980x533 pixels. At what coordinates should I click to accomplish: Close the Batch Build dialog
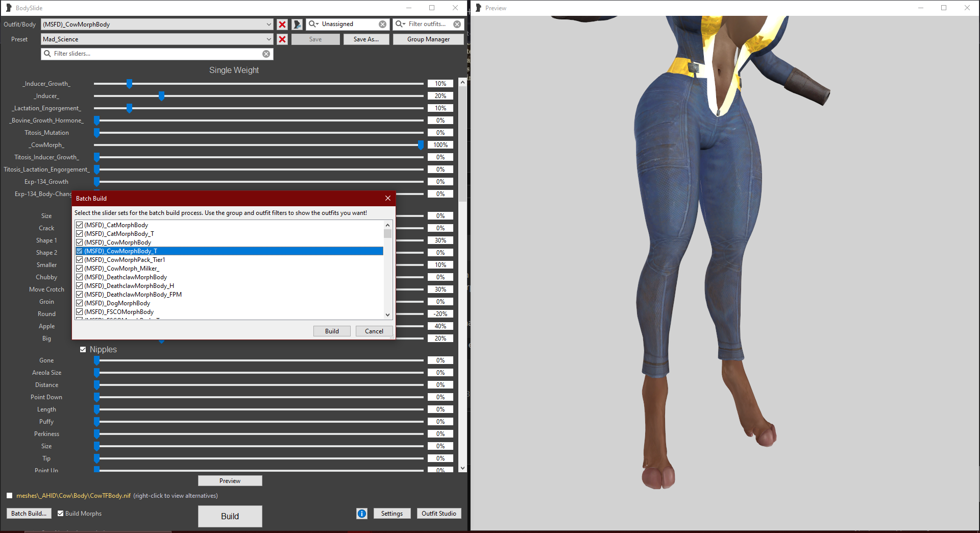tap(388, 198)
